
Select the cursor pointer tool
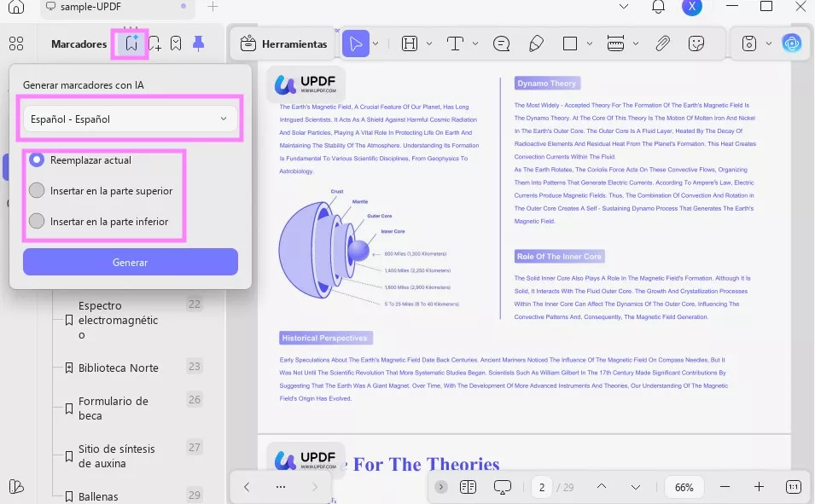[356, 43]
